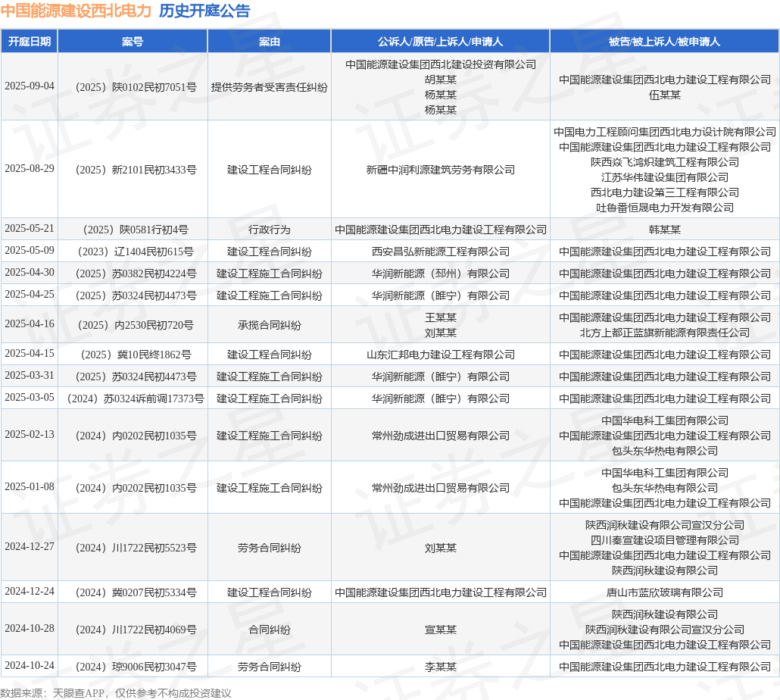Click the cause cell 承揽合同纠纷
The width and height of the screenshot is (780, 700).
coord(269,325)
